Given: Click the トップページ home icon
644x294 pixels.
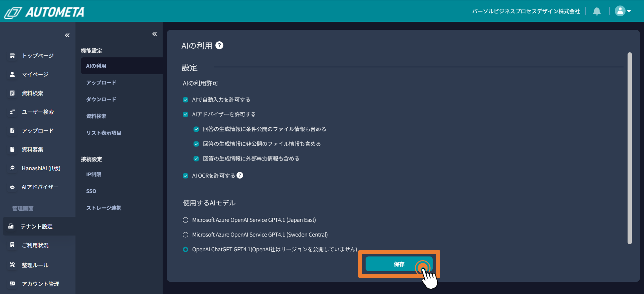Looking at the screenshot, I should tap(12, 56).
